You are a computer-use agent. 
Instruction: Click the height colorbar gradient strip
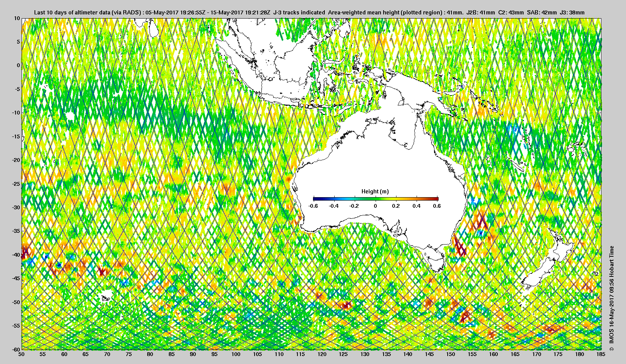(376, 199)
